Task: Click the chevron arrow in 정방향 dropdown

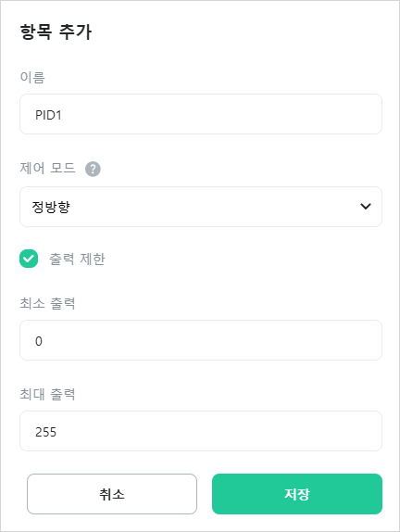Action: pos(366,207)
